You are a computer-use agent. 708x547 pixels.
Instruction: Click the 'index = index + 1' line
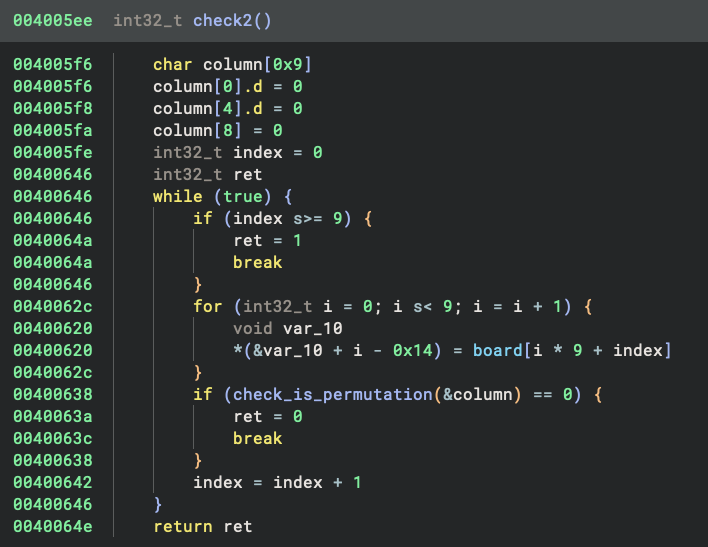277,483
